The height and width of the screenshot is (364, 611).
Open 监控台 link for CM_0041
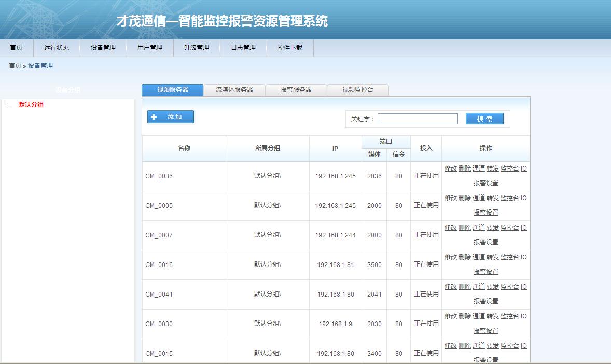[509, 287]
